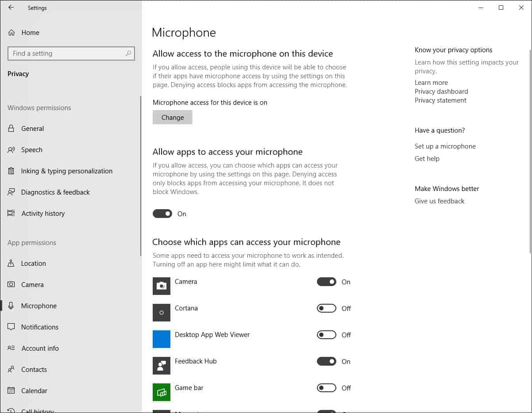Click the Find a setting search box

pyautogui.click(x=71, y=53)
